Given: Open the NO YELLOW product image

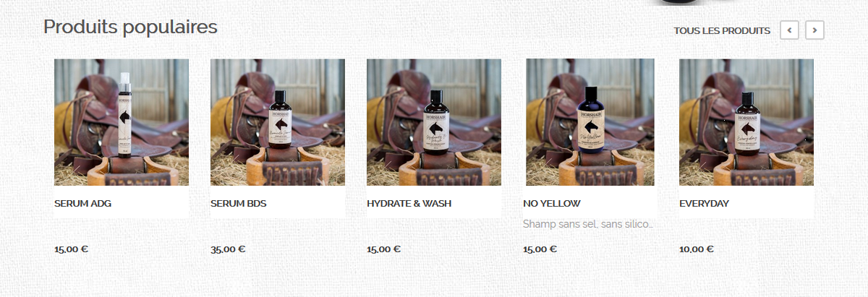Looking at the screenshot, I should point(590,123).
